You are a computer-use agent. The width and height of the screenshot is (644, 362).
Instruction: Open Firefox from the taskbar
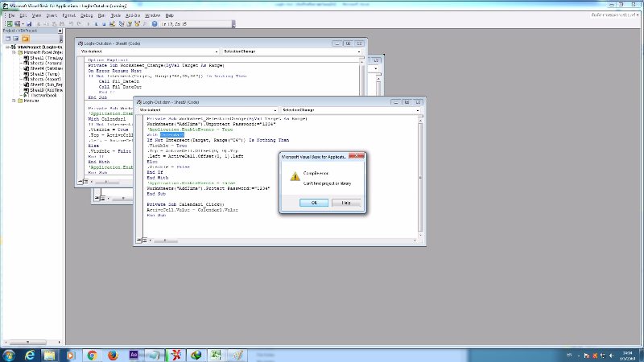click(x=113, y=354)
